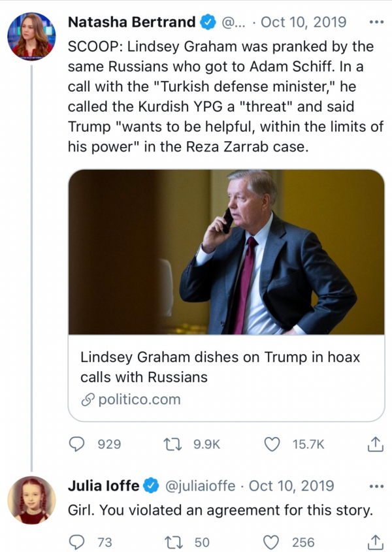Open Lindsey Graham article photo

[226, 252]
